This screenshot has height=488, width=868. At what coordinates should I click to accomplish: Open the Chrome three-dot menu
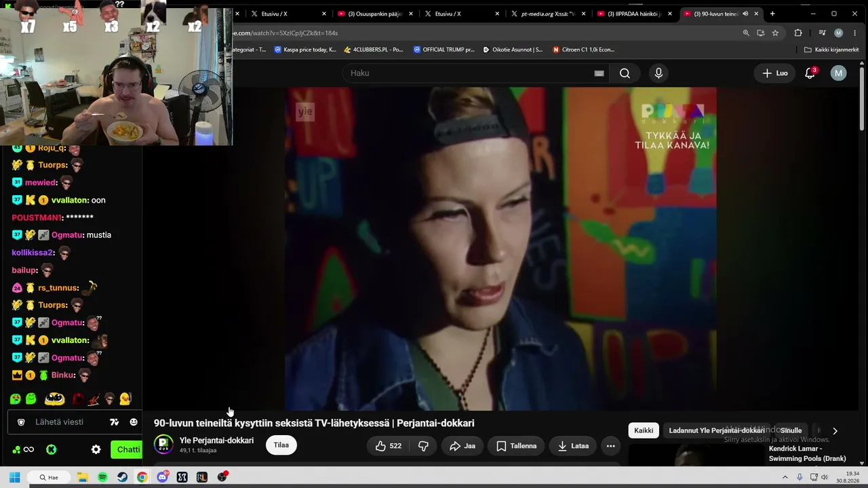854,33
